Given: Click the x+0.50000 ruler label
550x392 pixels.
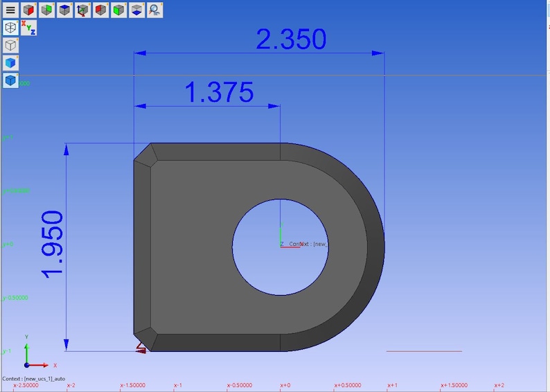Looking at the screenshot, I should point(347,385).
